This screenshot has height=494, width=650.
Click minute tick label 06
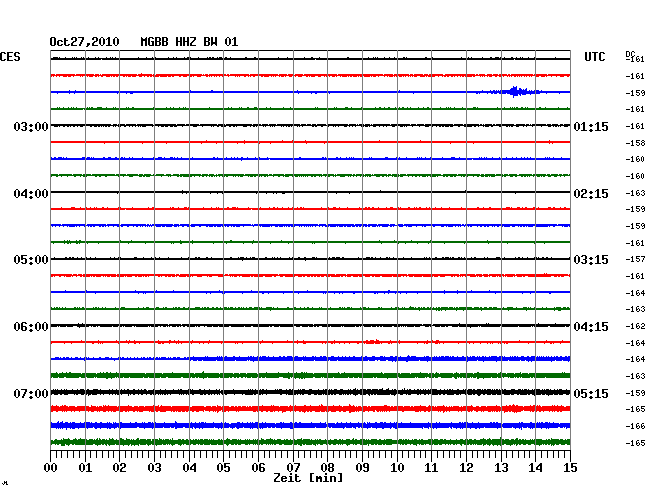pyautogui.click(x=258, y=467)
